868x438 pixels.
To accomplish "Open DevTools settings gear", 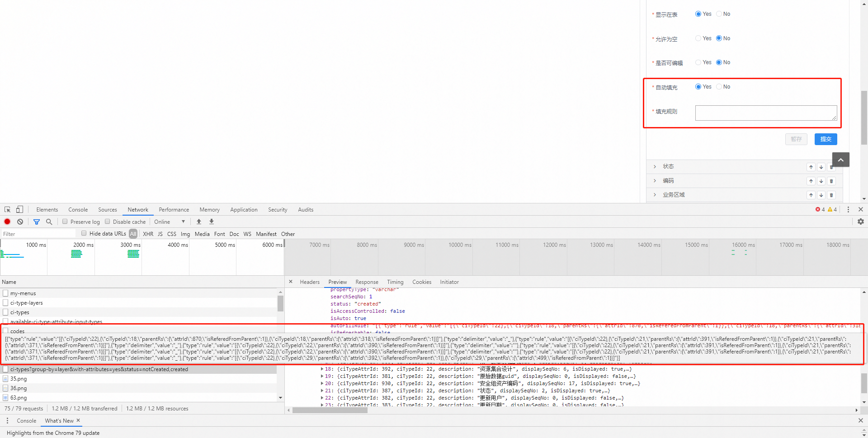I will pyautogui.click(x=860, y=221).
